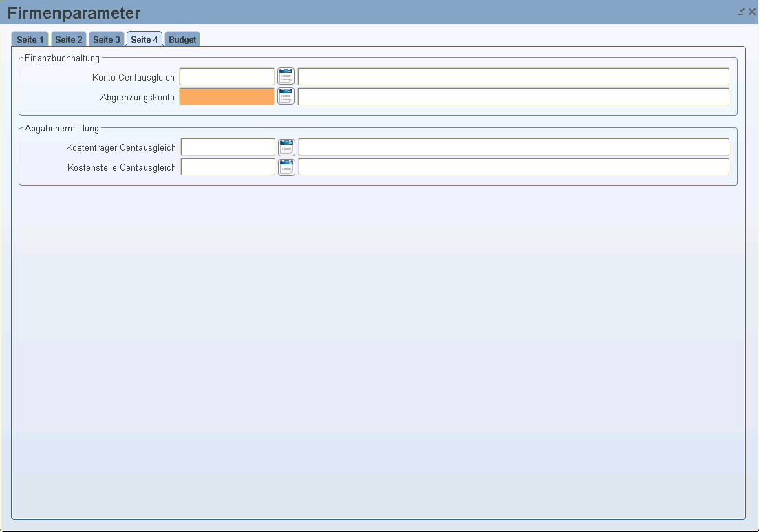759x532 pixels.
Task: Switch to the Seite 2 tab
Action: (69, 39)
